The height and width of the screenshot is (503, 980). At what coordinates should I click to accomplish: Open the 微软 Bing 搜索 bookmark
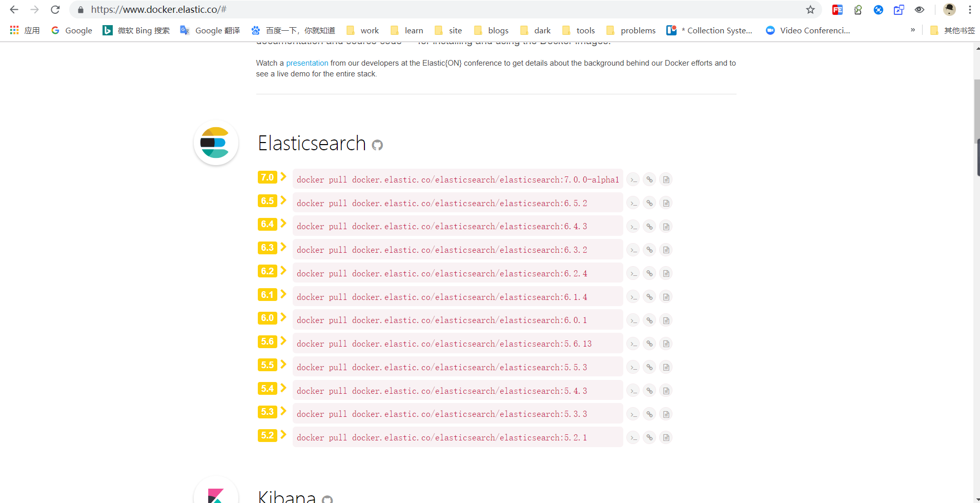[136, 30]
